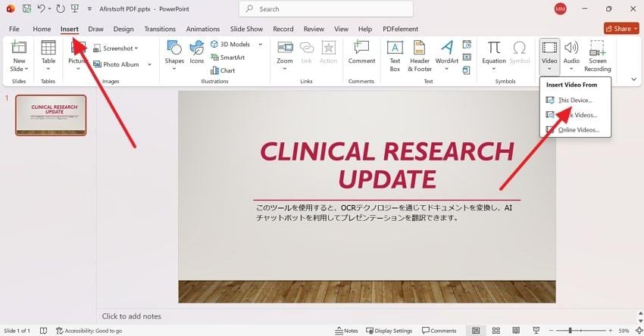Open the Share dropdown

coord(636,29)
